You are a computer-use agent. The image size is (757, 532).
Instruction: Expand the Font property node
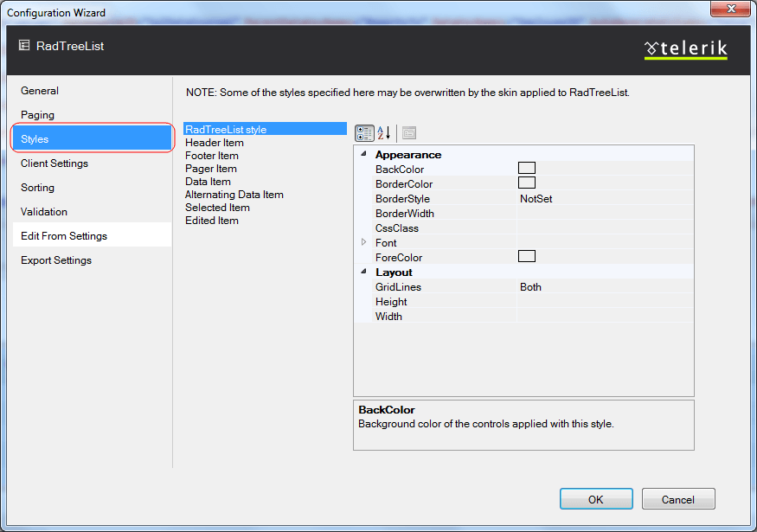click(363, 242)
